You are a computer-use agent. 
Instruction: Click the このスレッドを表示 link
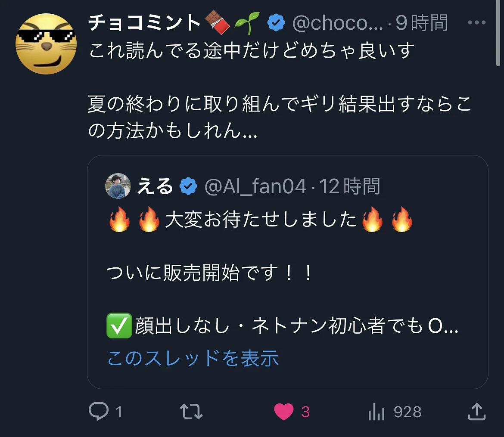193,358
